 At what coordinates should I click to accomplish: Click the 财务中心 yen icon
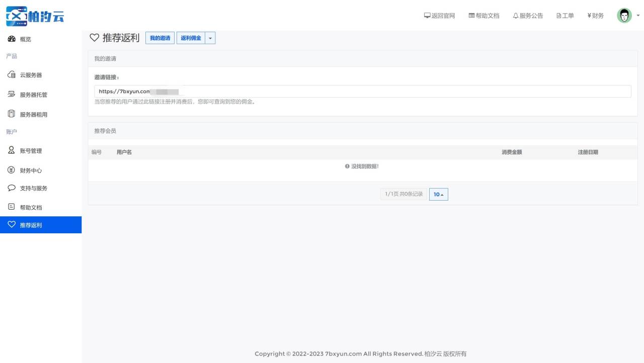(12, 170)
